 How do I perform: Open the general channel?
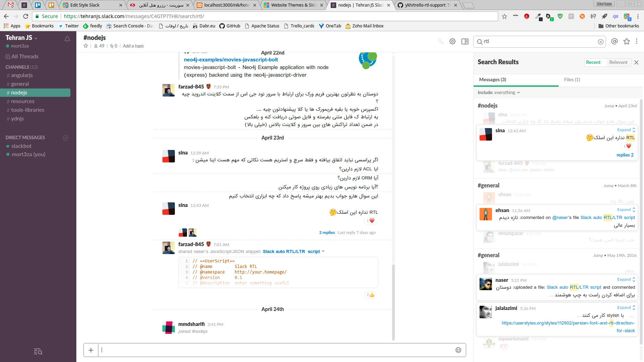20,84
